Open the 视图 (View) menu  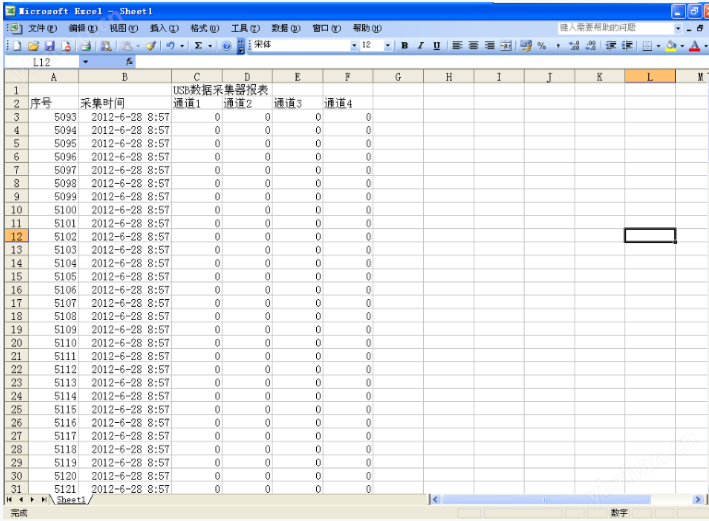(x=123, y=28)
